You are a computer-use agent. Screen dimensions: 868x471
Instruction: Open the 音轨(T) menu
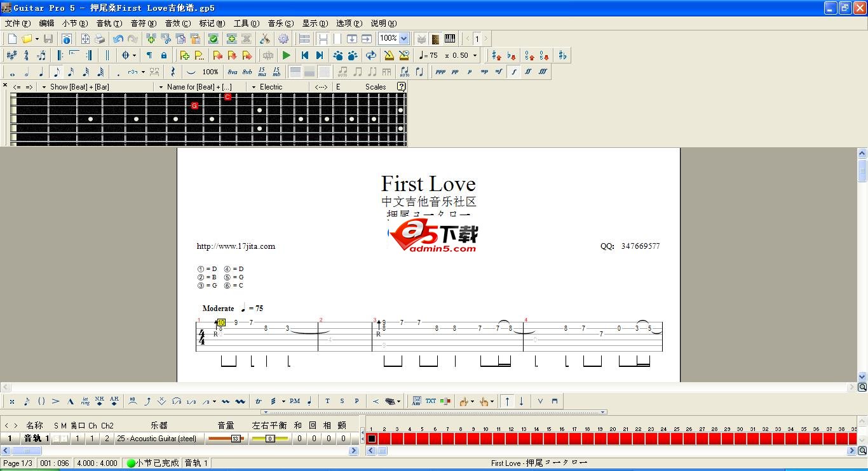click(x=109, y=23)
